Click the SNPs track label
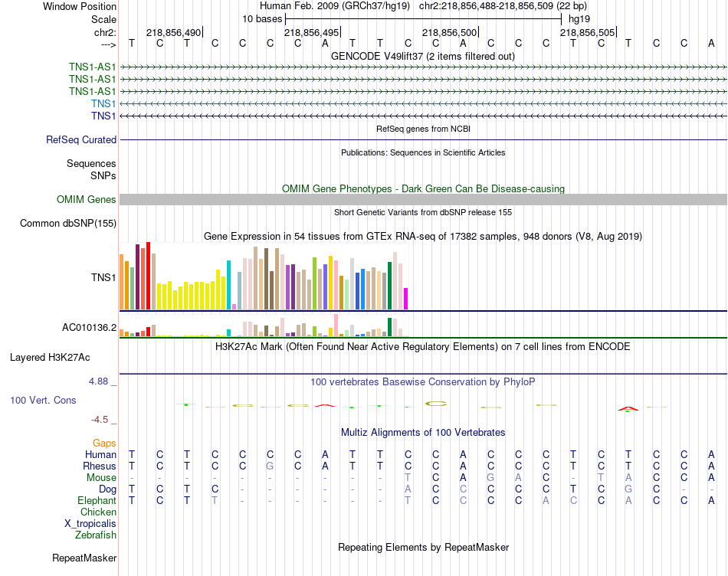Screen dimensions: 728x576 (x=103, y=176)
